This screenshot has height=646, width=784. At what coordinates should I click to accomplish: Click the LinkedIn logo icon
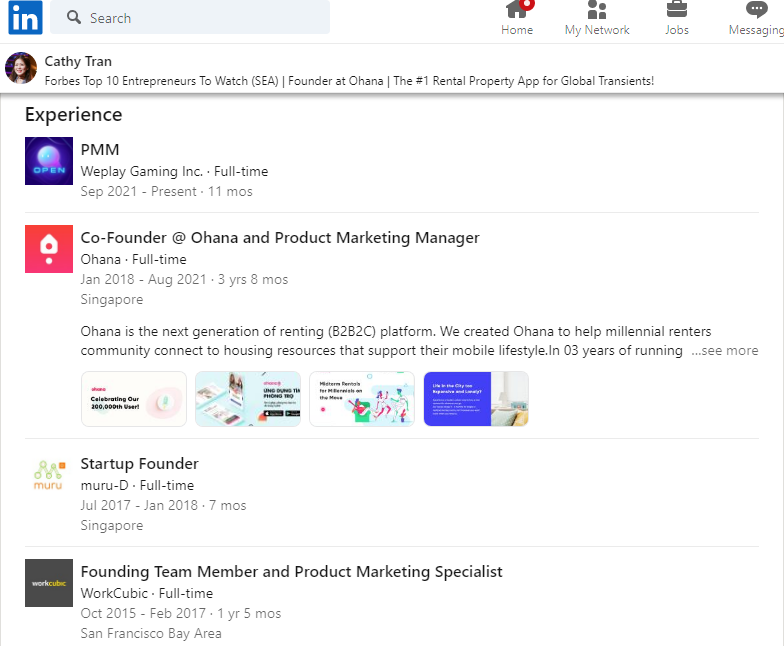25,18
